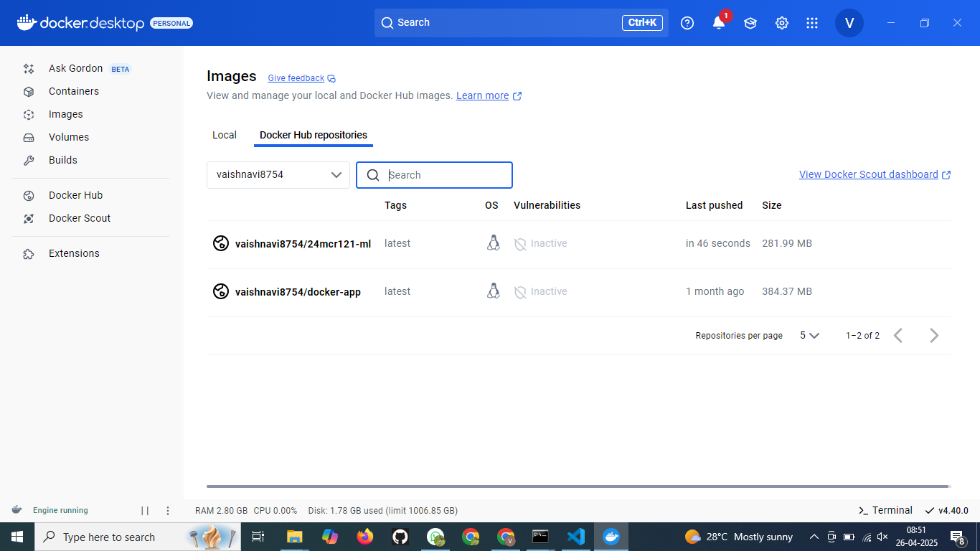Click the Ask Gordon sparkle icon
Image resolution: width=980 pixels, height=551 pixels.
29,69
